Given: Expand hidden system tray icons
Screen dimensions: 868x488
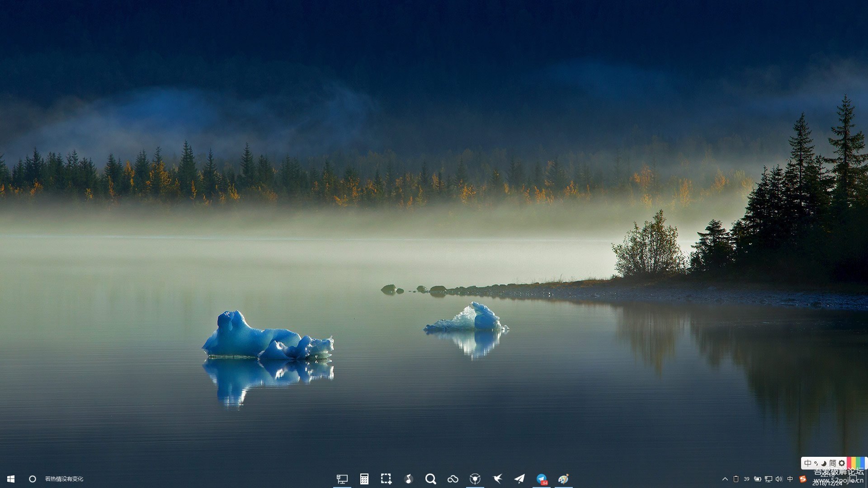Looking at the screenshot, I should pos(725,479).
